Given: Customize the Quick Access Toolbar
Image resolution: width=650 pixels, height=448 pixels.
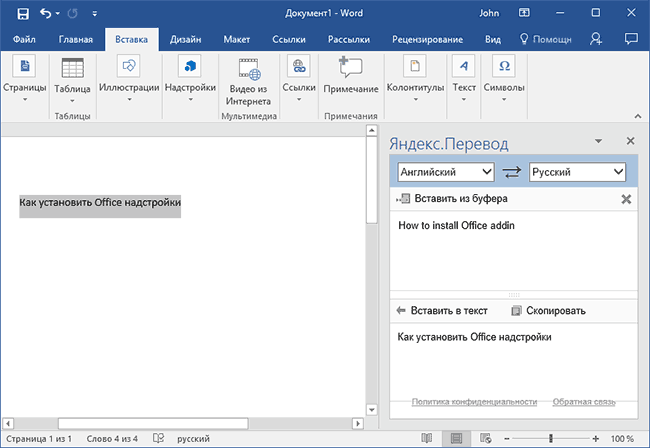Looking at the screenshot, I should tap(95, 14).
